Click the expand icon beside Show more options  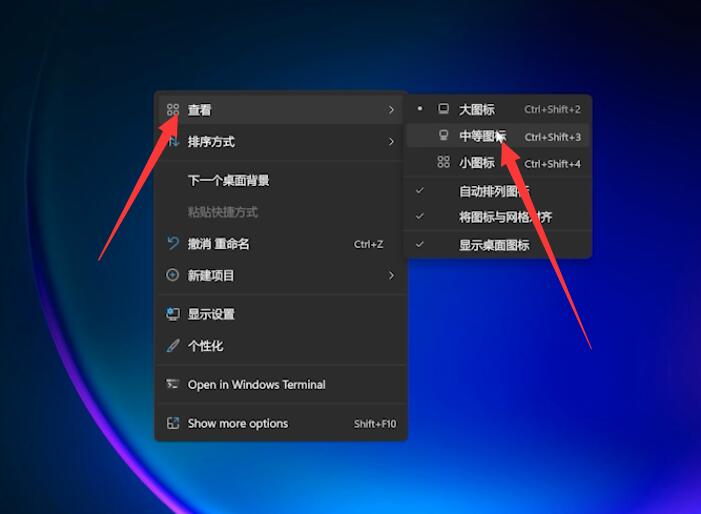173,423
